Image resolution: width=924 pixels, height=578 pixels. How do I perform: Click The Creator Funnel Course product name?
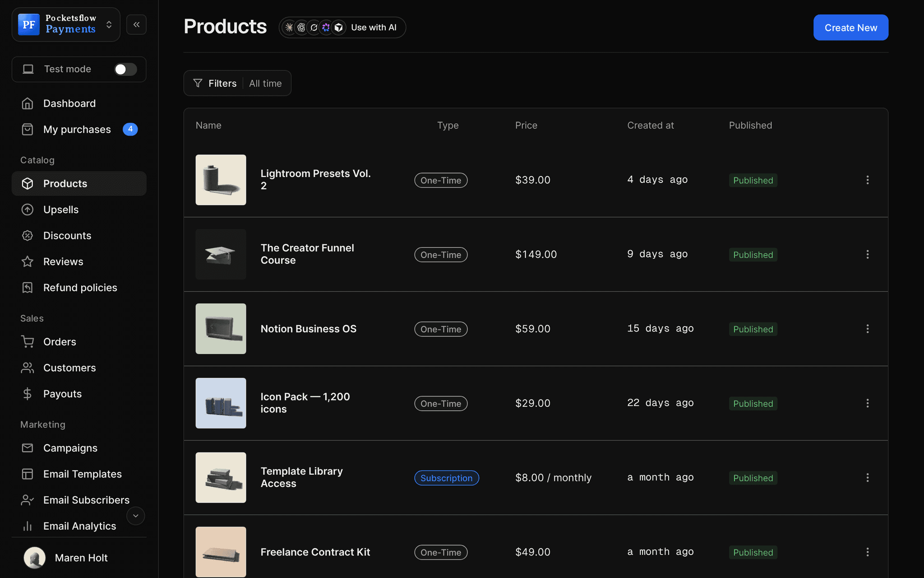(307, 254)
